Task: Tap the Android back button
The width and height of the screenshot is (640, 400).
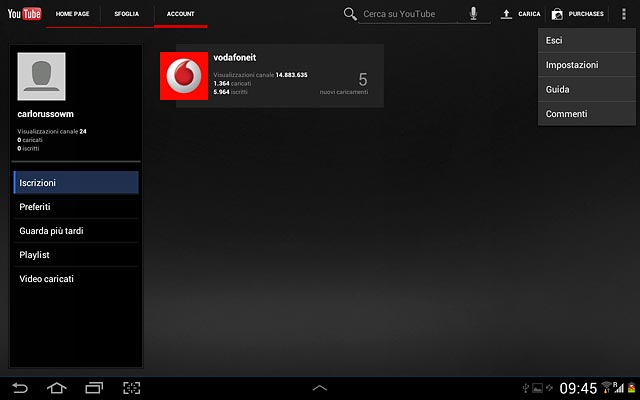Action: tap(20, 388)
